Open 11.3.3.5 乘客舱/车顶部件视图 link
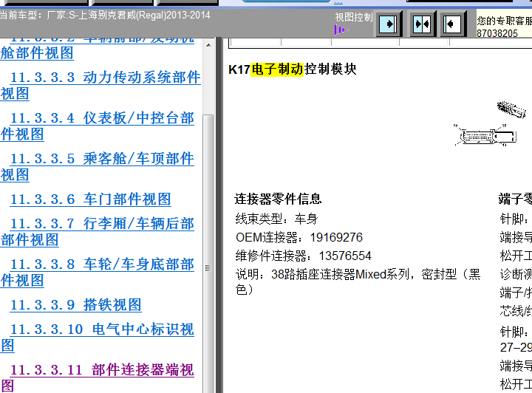Viewport: 532px width, 393px height. pyautogui.click(x=98, y=166)
